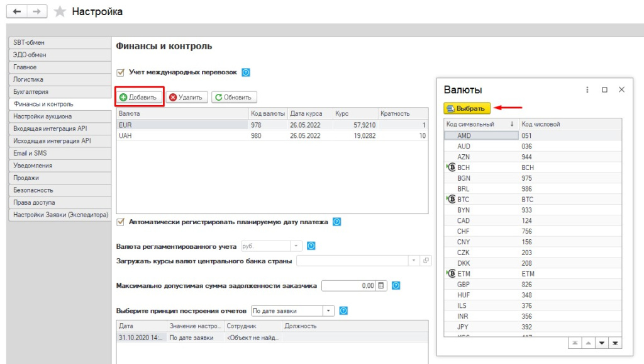644x364 pixels.
Task: Go forward with the right arrow button
Action: pyautogui.click(x=36, y=11)
